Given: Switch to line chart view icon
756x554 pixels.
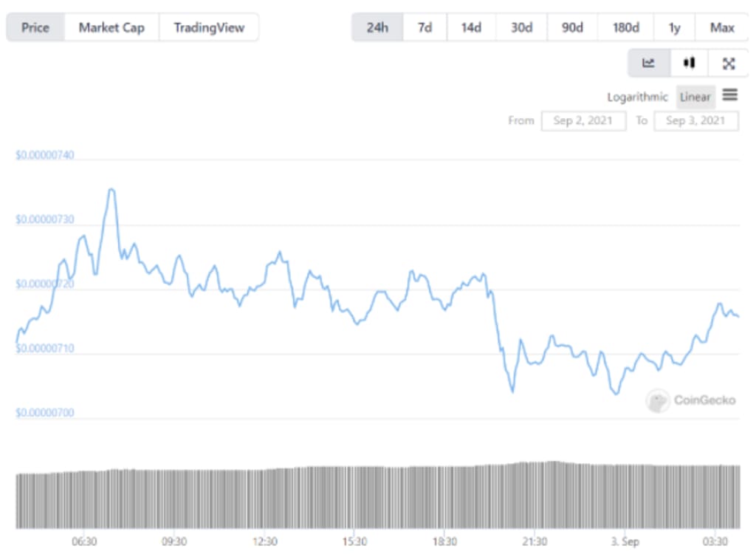Looking at the screenshot, I should [648, 64].
